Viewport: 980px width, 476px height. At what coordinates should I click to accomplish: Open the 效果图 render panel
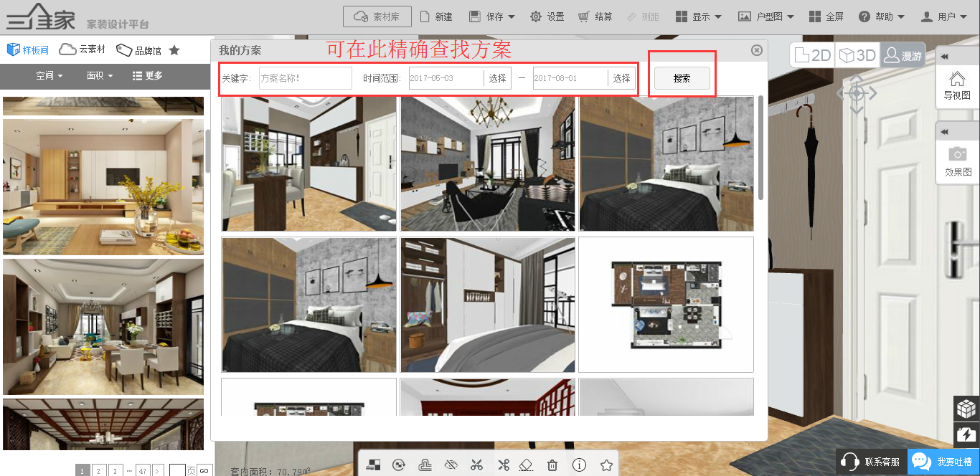[957, 162]
